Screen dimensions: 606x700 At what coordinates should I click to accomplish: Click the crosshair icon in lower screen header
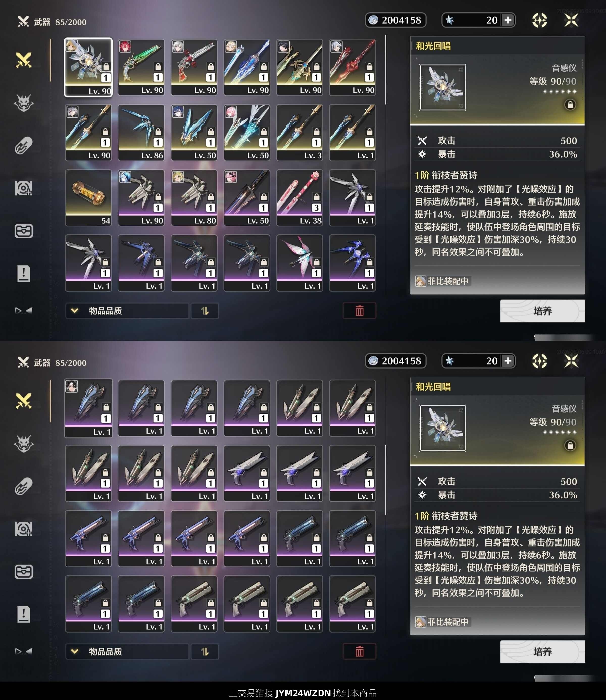pos(539,361)
